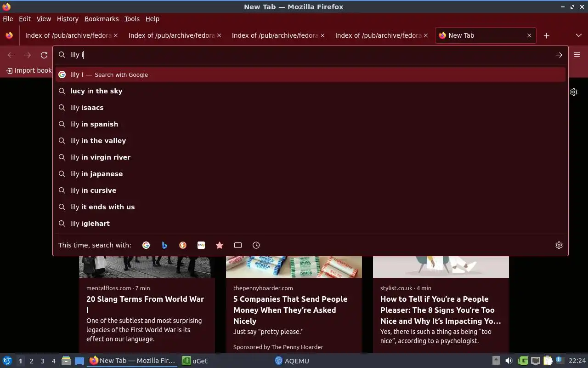
Task: Click the Go arrow in the address bar
Action: pos(559,55)
